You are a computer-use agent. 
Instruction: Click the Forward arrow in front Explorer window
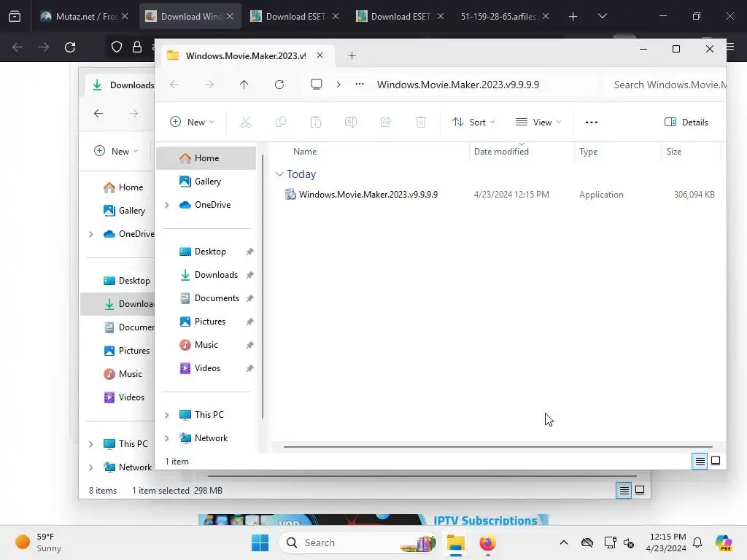(x=209, y=85)
